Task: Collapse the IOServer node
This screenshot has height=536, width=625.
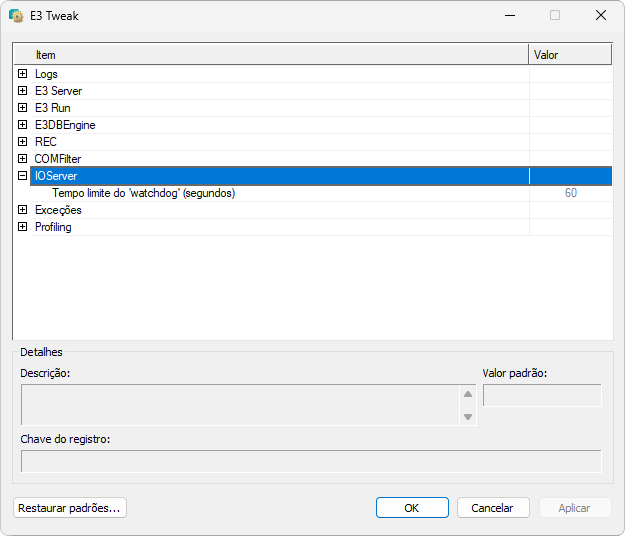Action: point(22,176)
